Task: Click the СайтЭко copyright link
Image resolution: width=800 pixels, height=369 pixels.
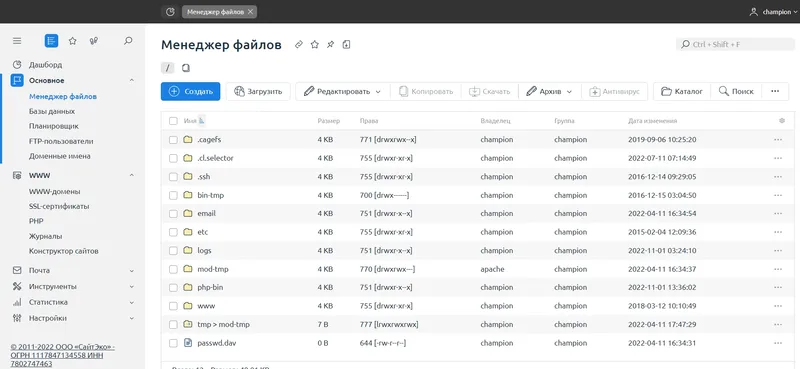Action: tap(62, 355)
